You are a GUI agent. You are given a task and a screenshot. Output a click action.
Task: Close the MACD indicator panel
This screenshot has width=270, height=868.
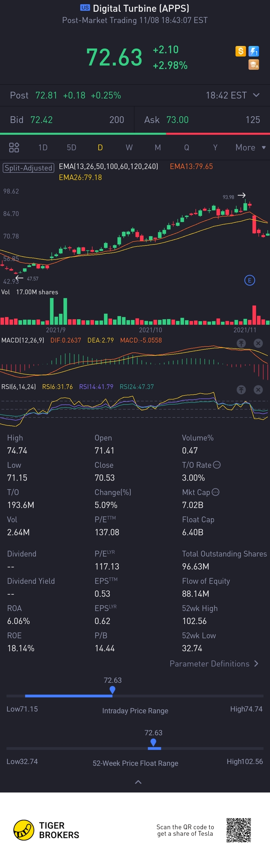click(x=258, y=343)
